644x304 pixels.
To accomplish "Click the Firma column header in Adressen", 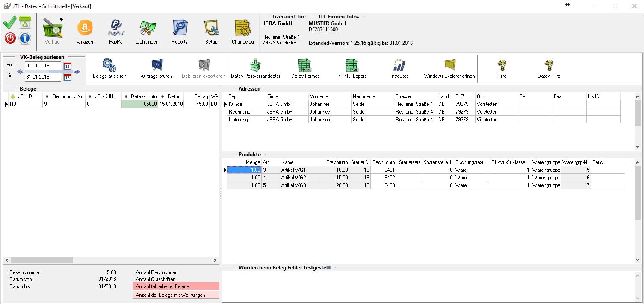I will point(287,96).
